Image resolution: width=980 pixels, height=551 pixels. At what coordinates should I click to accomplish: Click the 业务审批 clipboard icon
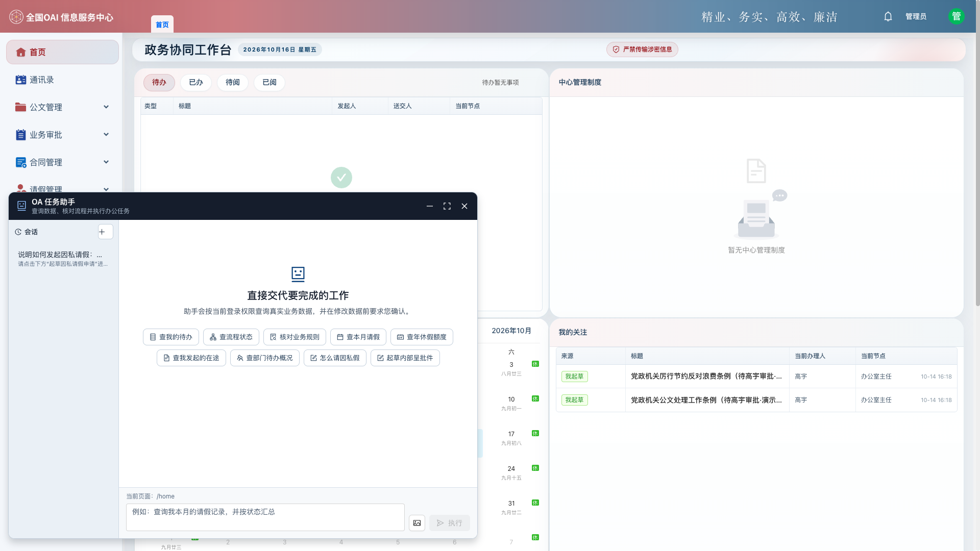20,135
